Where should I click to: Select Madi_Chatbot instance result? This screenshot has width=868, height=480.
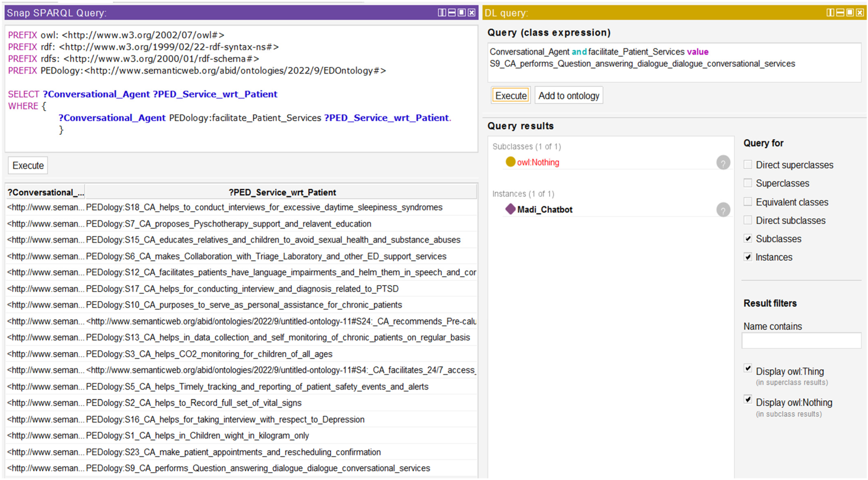click(x=545, y=210)
